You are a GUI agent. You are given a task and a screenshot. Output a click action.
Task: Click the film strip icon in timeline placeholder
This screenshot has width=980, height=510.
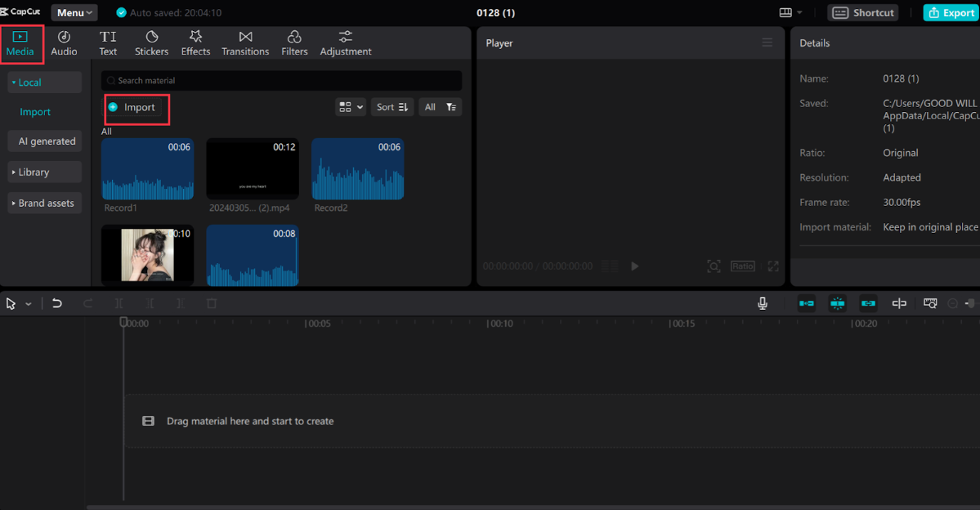pos(148,421)
